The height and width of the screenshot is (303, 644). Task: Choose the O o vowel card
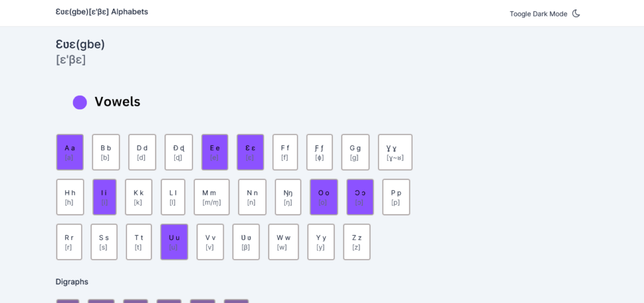click(324, 197)
